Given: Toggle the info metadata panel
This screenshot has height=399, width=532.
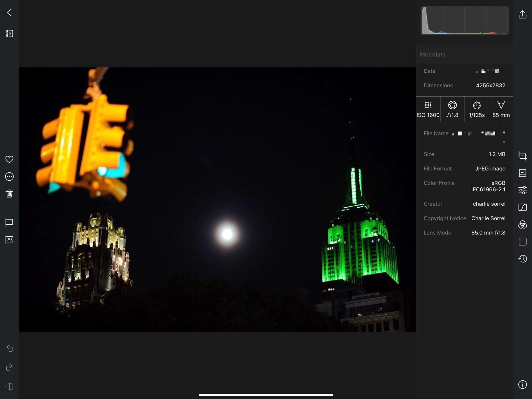Looking at the screenshot, I should [522, 385].
